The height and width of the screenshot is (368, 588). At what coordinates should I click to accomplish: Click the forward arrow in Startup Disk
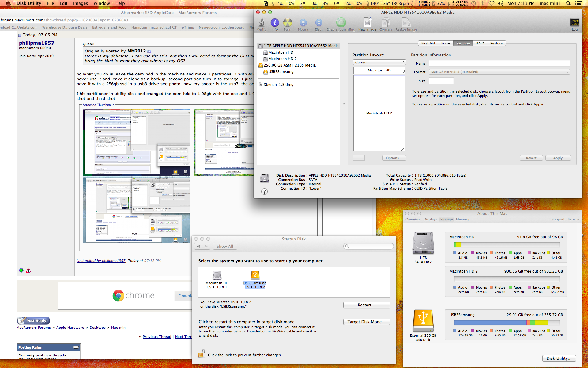click(206, 246)
